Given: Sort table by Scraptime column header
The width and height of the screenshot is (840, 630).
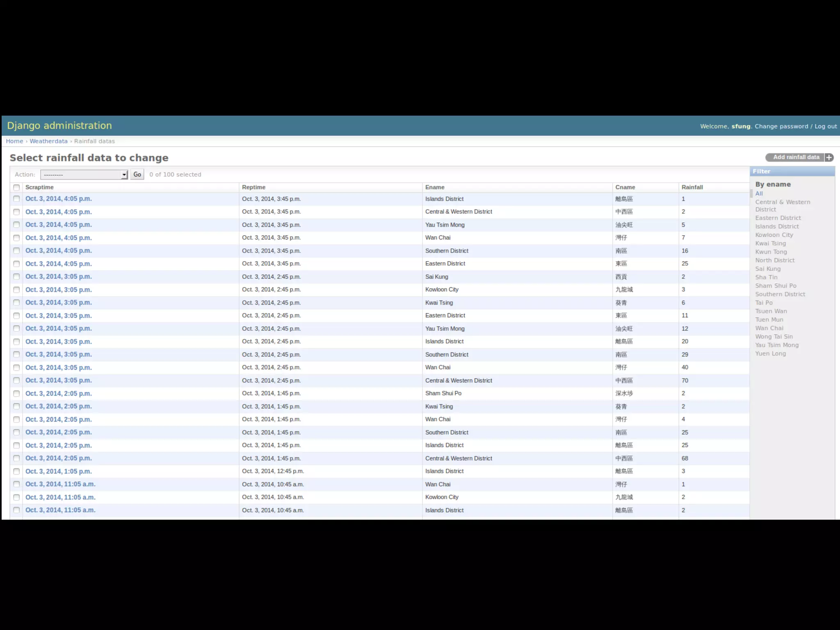Looking at the screenshot, I should coord(39,187).
